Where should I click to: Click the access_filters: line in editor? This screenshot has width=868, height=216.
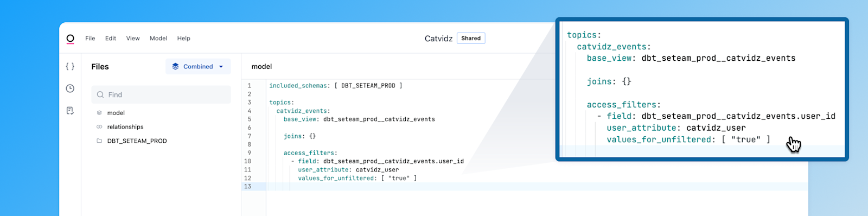(x=310, y=153)
